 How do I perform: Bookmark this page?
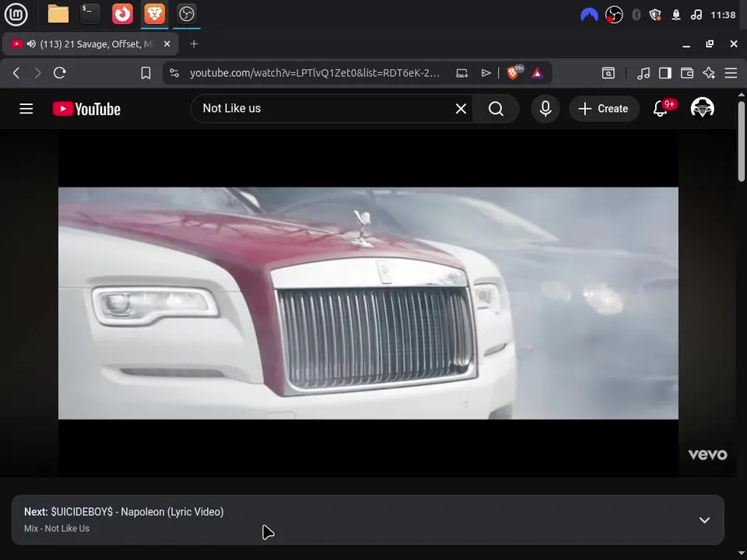[x=146, y=73]
